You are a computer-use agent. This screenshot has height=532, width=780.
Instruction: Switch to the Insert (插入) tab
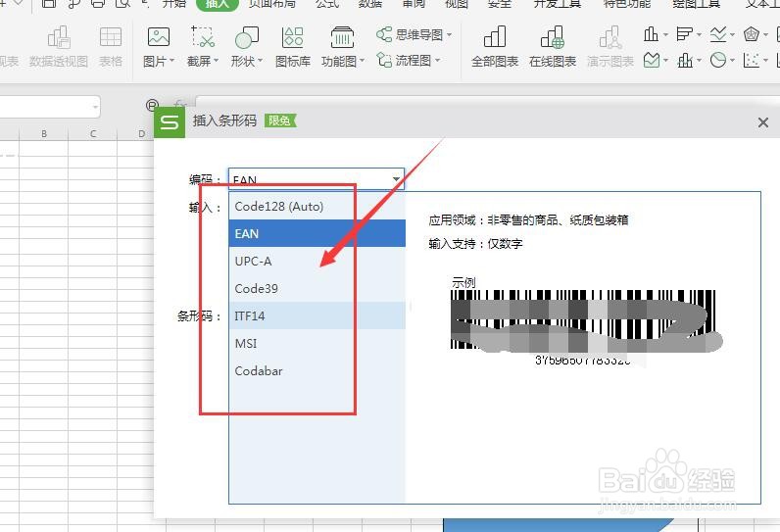[x=217, y=4]
